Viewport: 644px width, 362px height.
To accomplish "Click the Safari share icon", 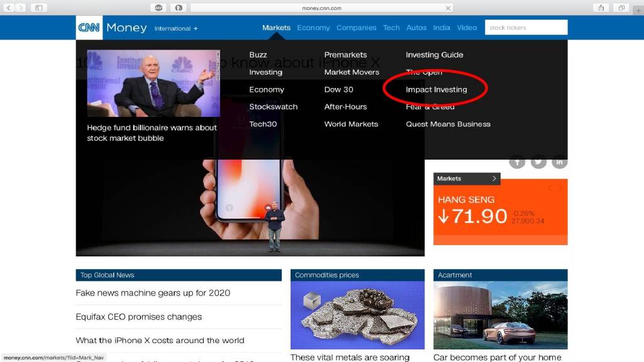I will coord(601,8).
